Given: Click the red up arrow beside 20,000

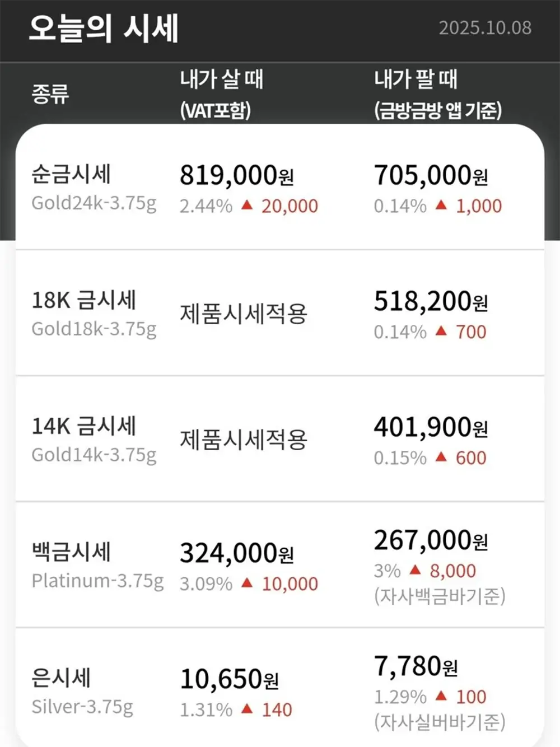Looking at the screenshot, I should point(247,205).
